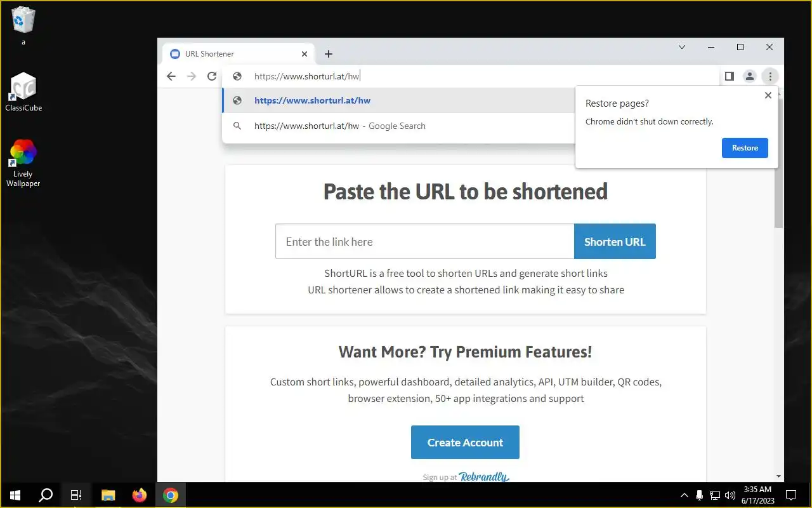
Task: Maximize the Chrome window
Action: (740, 47)
